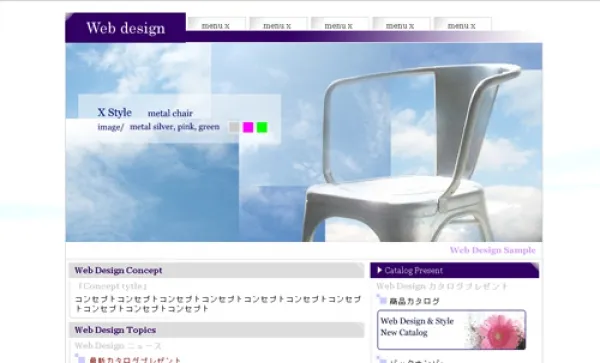Click the bullet icon beside 商品カタログ
The width and height of the screenshot is (600, 363).
[382, 300]
